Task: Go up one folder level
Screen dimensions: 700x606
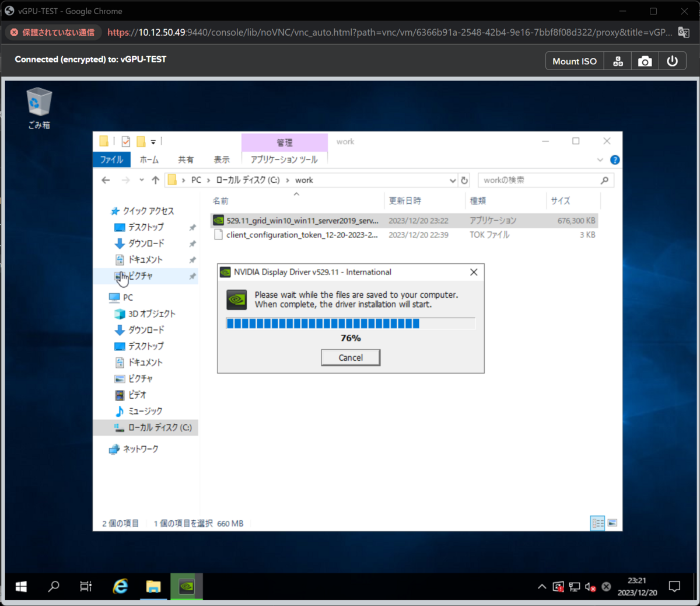Action: point(155,180)
